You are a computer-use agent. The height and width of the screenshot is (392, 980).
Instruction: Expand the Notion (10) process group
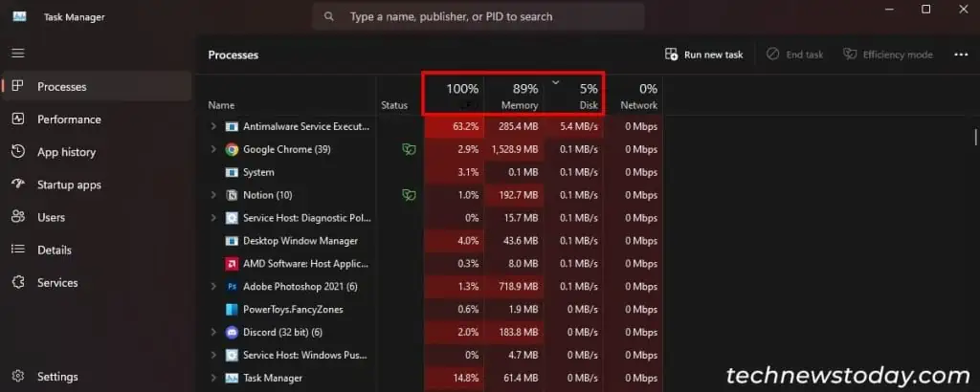click(x=213, y=195)
